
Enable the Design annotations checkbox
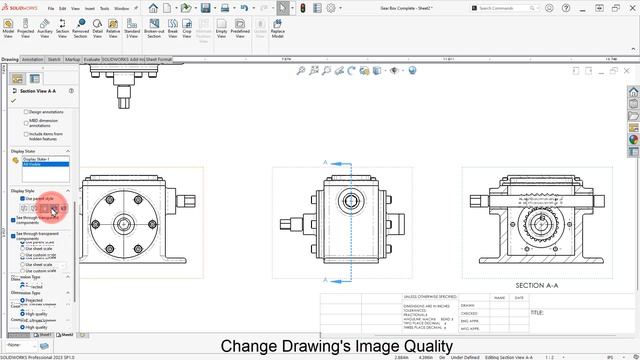click(x=26, y=112)
